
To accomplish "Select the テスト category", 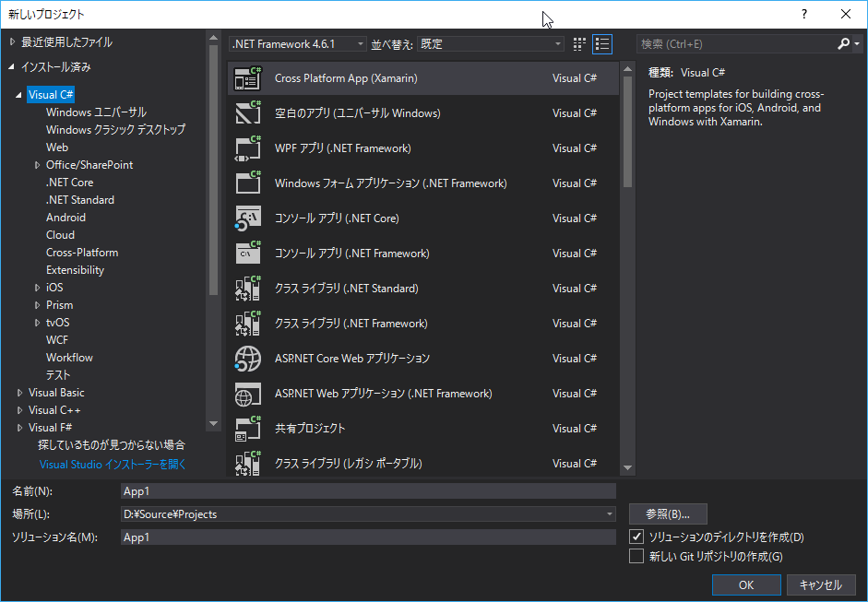I will tap(58, 375).
